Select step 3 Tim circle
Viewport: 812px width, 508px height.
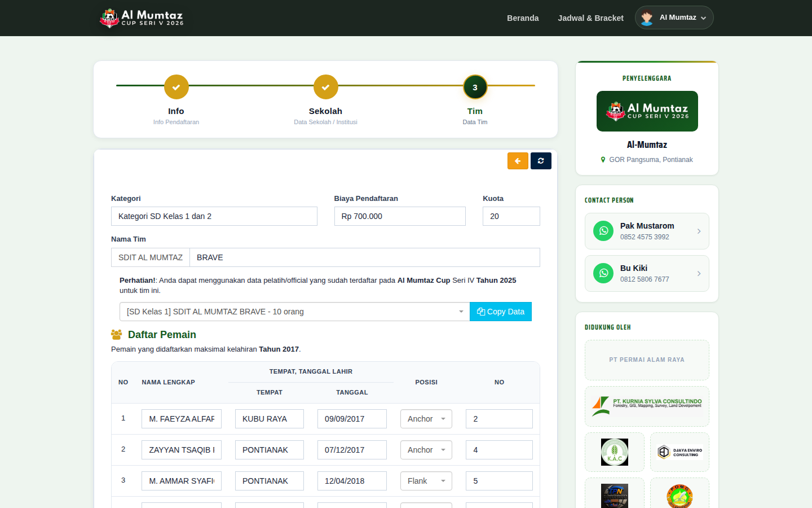475,87
